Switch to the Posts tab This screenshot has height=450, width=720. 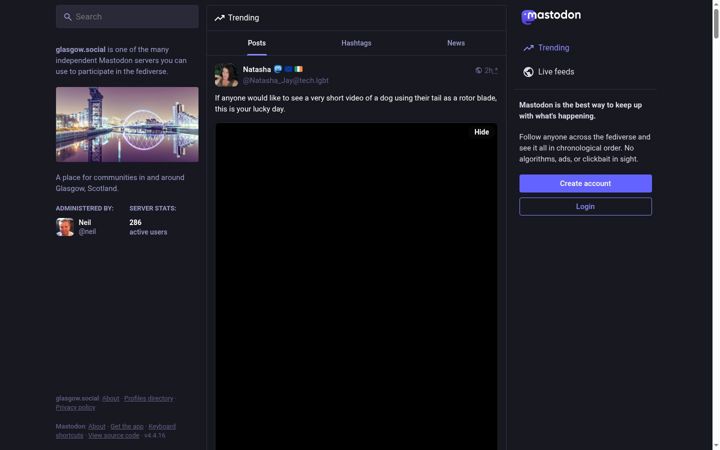tap(257, 43)
